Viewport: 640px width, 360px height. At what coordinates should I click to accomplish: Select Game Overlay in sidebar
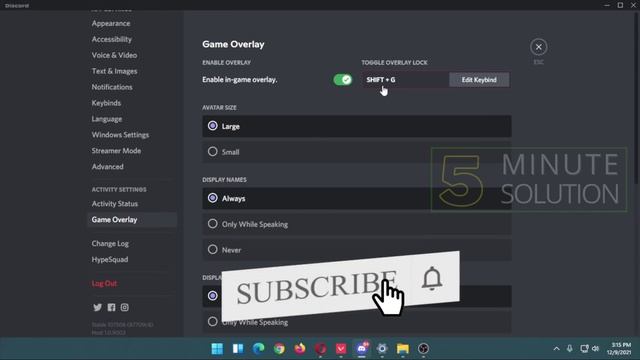pyautogui.click(x=132, y=220)
